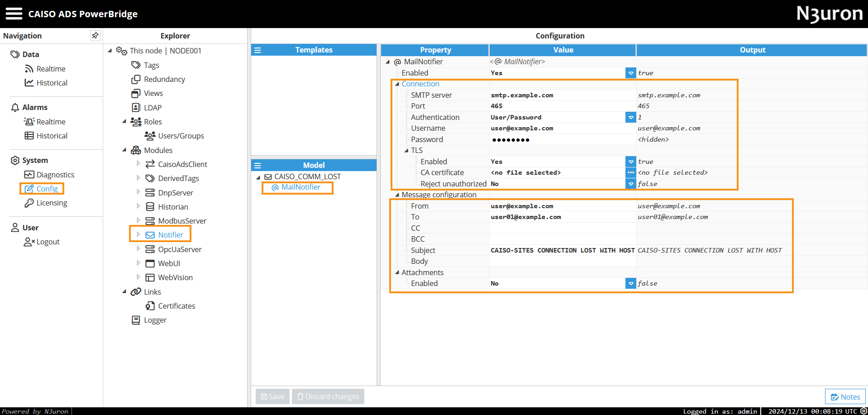
Task: Click the Property column header
Action: tap(435, 50)
